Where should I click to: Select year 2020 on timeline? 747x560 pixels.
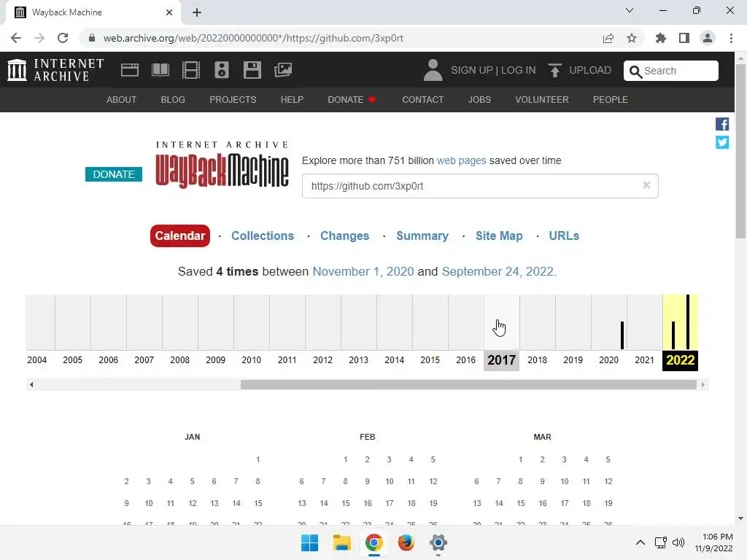(x=609, y=360)
